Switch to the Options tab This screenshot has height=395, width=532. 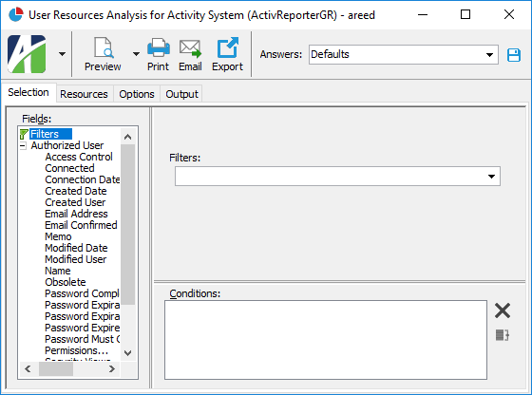coord(137,94)
